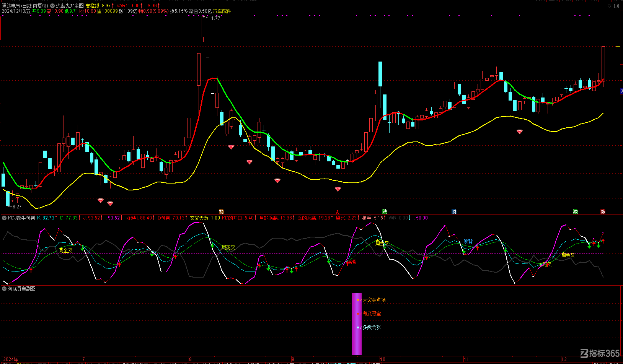Click the red $ marker on the time axis
This screenshot has height=364, width=623.
click(338, 212)
